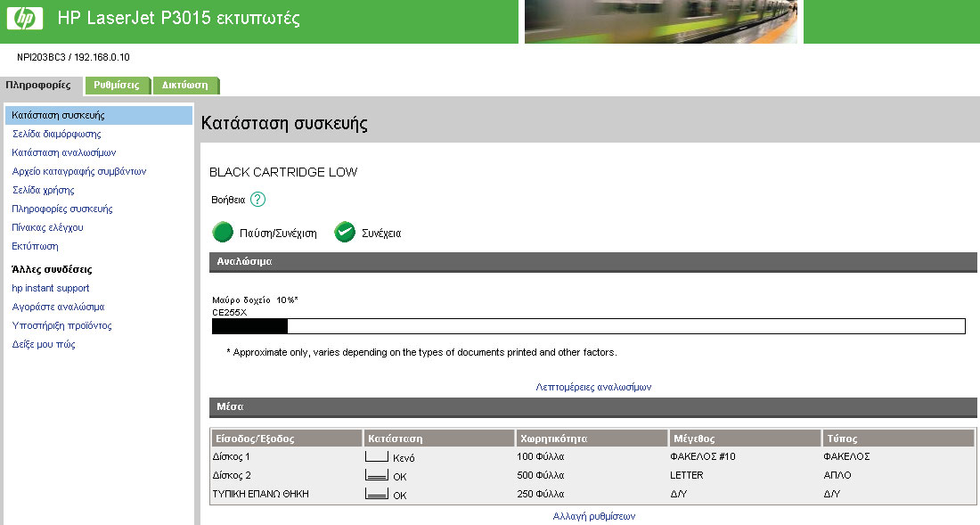Click the tray icon for ΤΥΠΙΚΗ ΕΠΑΝΩ ΘΗΚΗ
Screen dimensions: 980x525
point(377,494)
